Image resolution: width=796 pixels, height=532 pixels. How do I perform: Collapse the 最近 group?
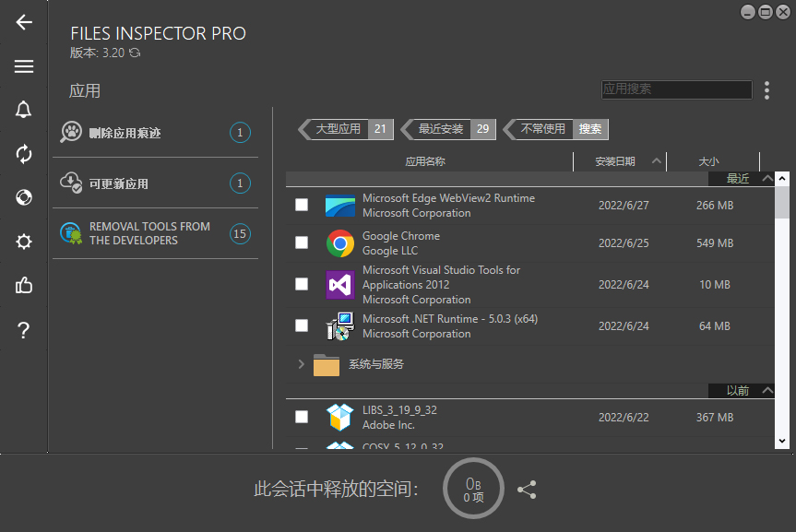(766, 179)
